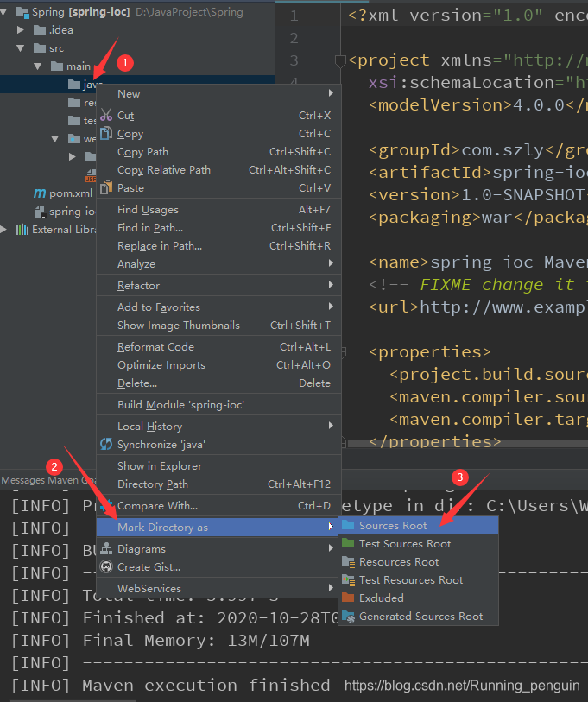Mark directory as Generated Sources Root

click(418, 616)
